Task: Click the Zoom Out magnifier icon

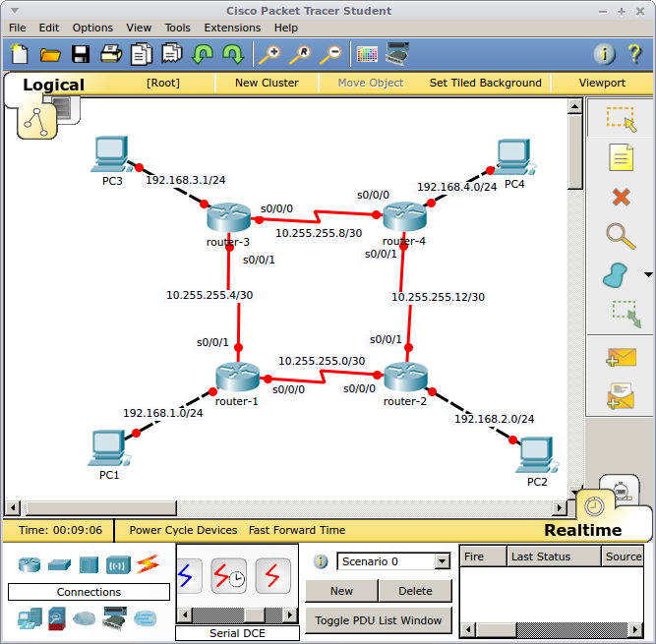Action: [x=330, y=55]
